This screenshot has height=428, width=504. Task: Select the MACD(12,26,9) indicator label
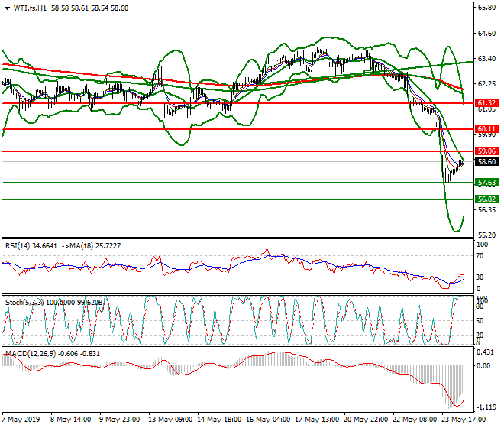(x=31, y=354)
